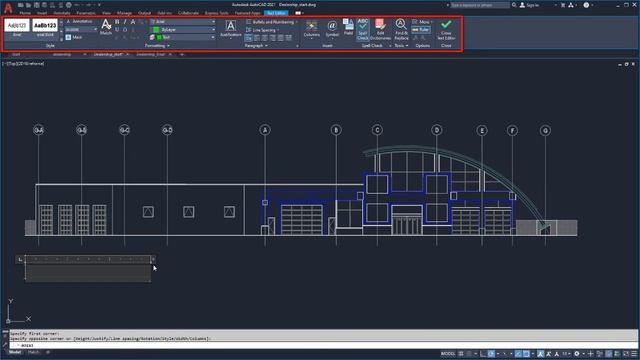
Task: Open the Columns tool
Action: click(x=311, y=29)
